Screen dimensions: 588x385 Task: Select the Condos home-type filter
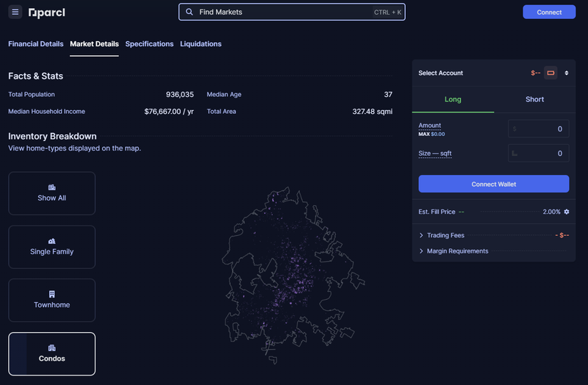coord(51,353)
